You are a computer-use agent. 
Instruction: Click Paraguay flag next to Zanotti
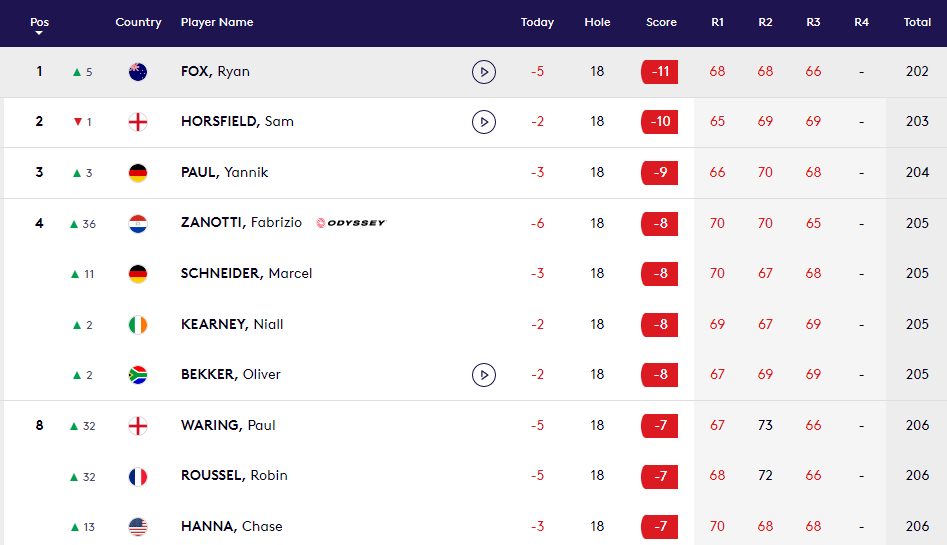tap(138, 223)
